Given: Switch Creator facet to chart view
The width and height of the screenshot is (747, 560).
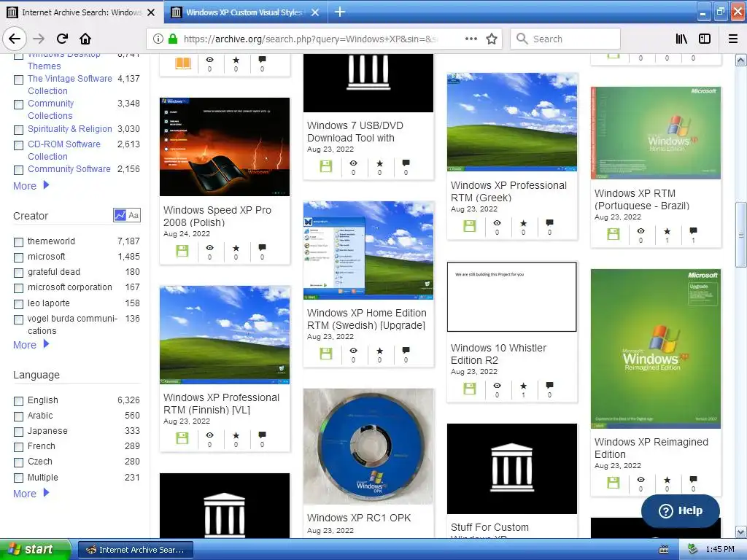Looking at the screenshot, I should coord(120,215).
